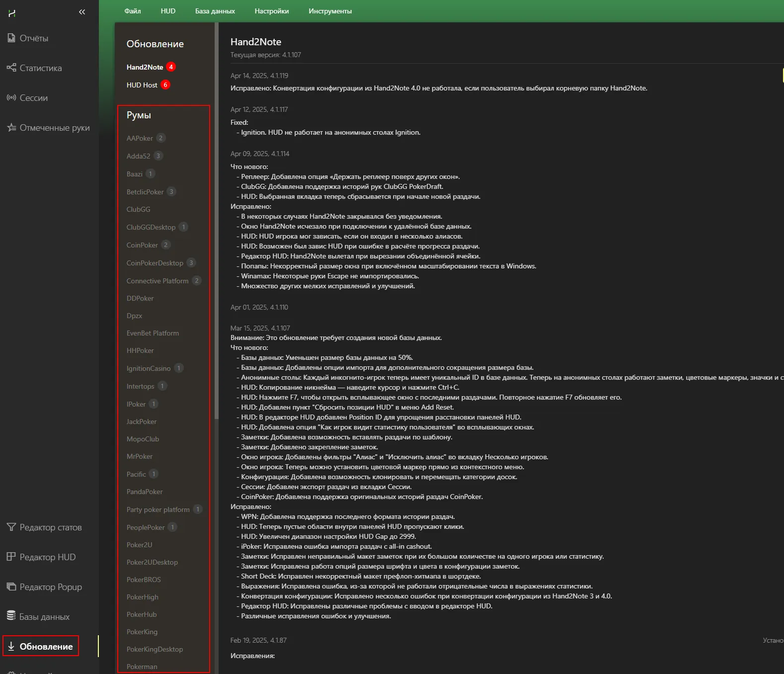Open Редактор Popup icon
Viewport: 784px width, 674px height.
11,587
